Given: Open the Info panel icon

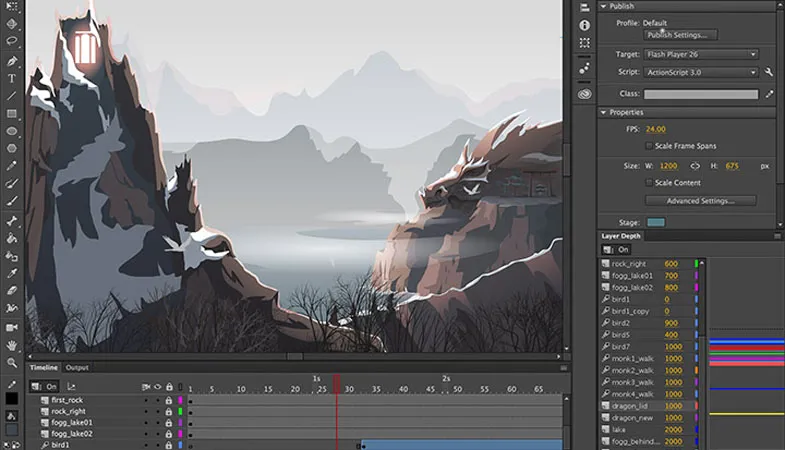Looking at the screenshot, I should point(584,25).
